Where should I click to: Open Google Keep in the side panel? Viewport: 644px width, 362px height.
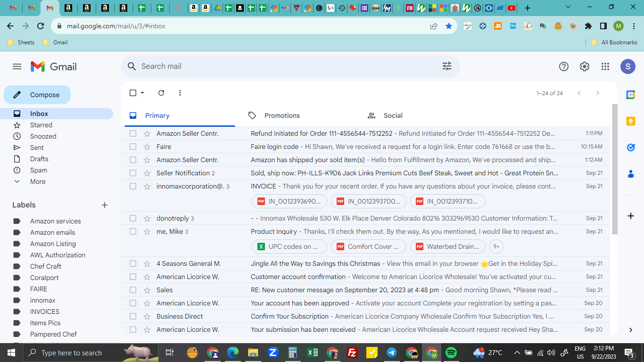click(x=631, y=121)
